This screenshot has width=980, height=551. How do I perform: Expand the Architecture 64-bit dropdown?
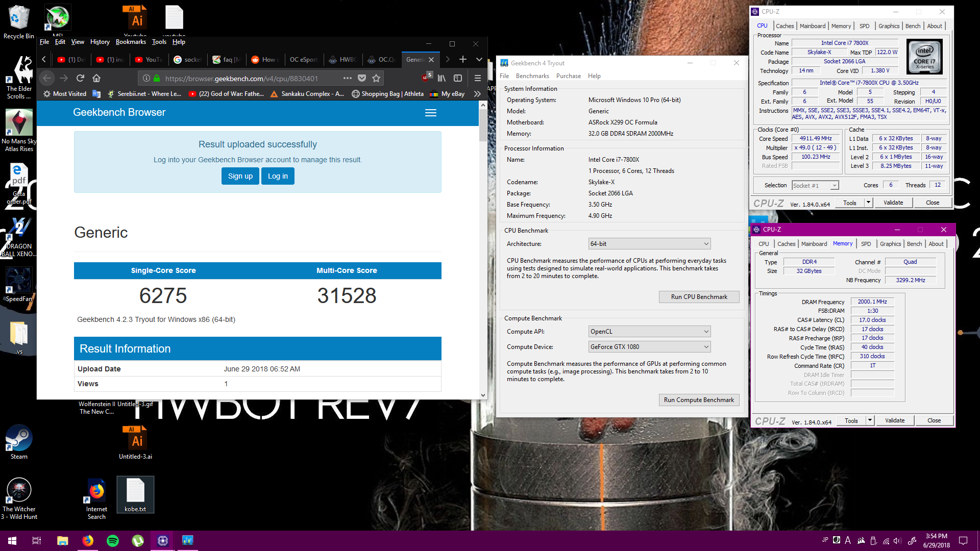[649, 244]
